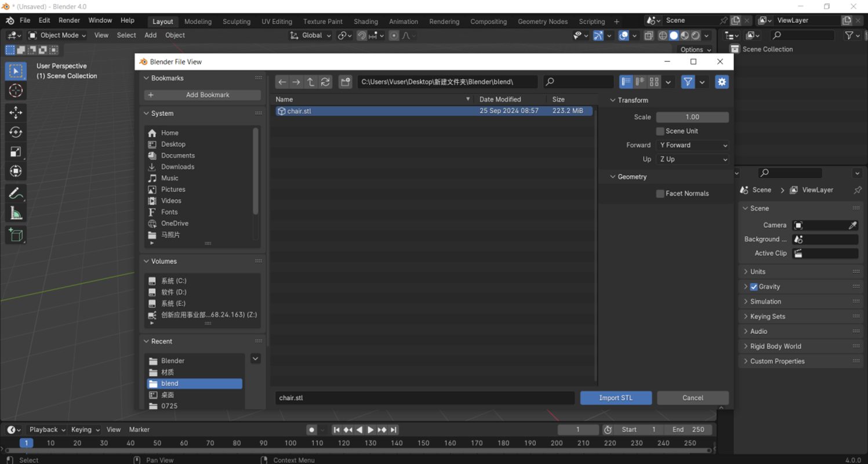The height and width of the screenshot is (464, 868).
Task: Open the Render menu
Action: point(69,20)
